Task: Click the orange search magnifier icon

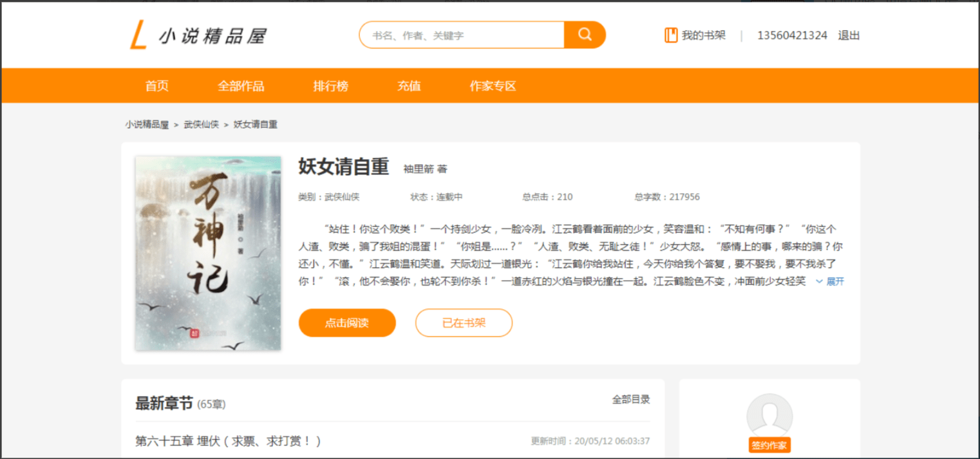Action: click(585, 35)
